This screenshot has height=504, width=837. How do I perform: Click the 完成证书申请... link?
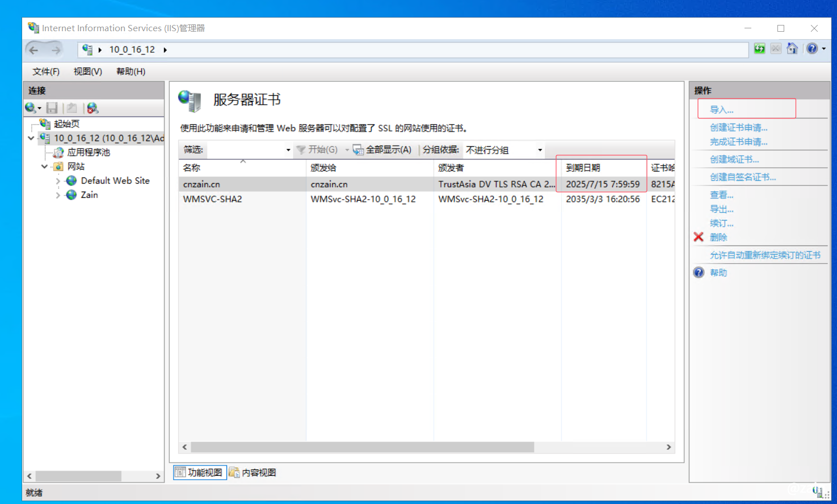[739, 142]
